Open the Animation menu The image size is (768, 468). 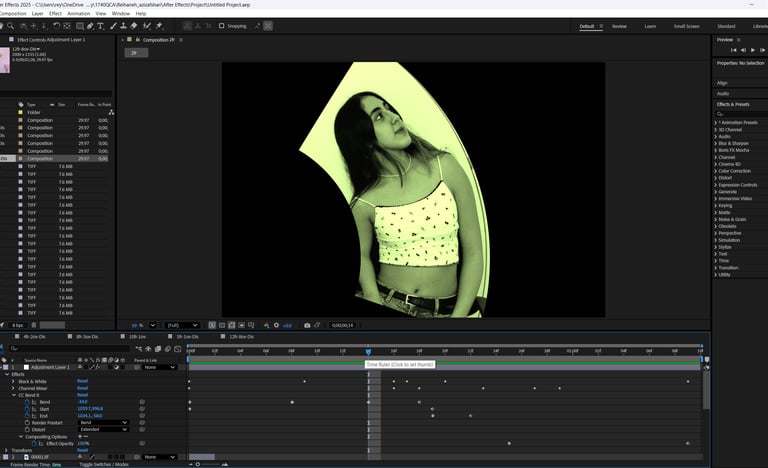point(78,14)
